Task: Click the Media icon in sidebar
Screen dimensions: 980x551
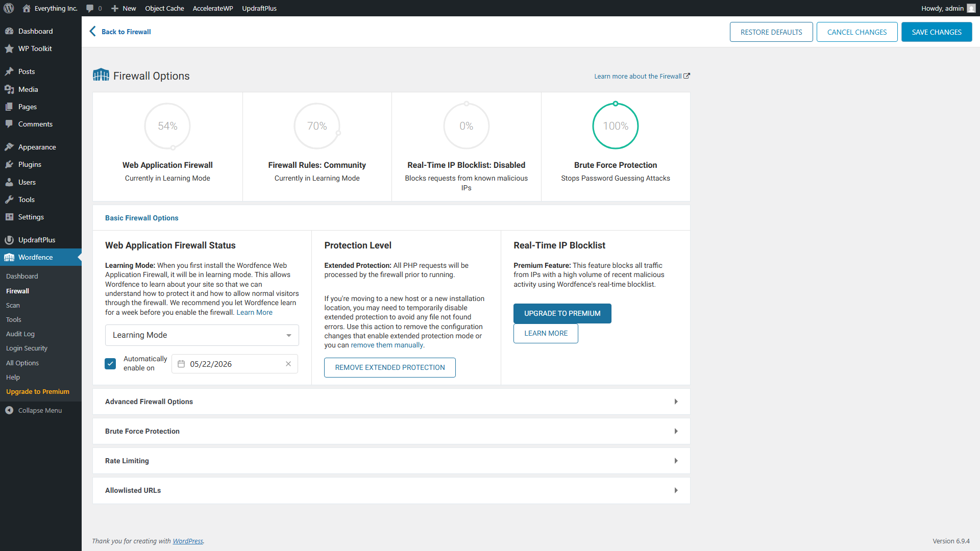Action: point(9,89)
